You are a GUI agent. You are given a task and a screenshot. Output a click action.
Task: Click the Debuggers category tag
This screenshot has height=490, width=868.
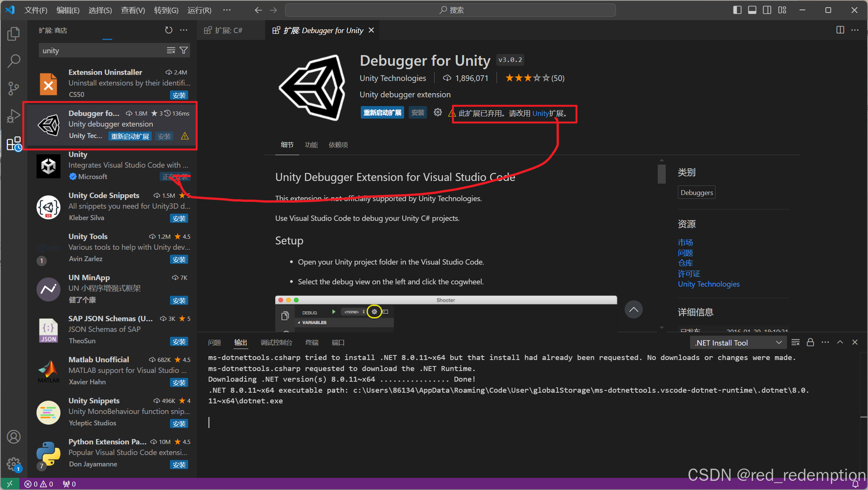click(697, 192)
